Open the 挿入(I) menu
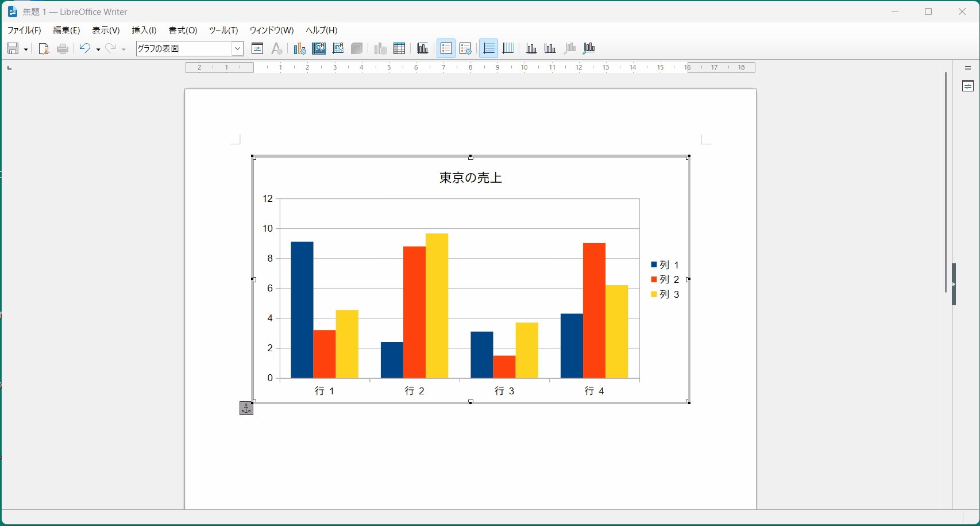This screenshot has width=980, height=526. click(144, 30)
